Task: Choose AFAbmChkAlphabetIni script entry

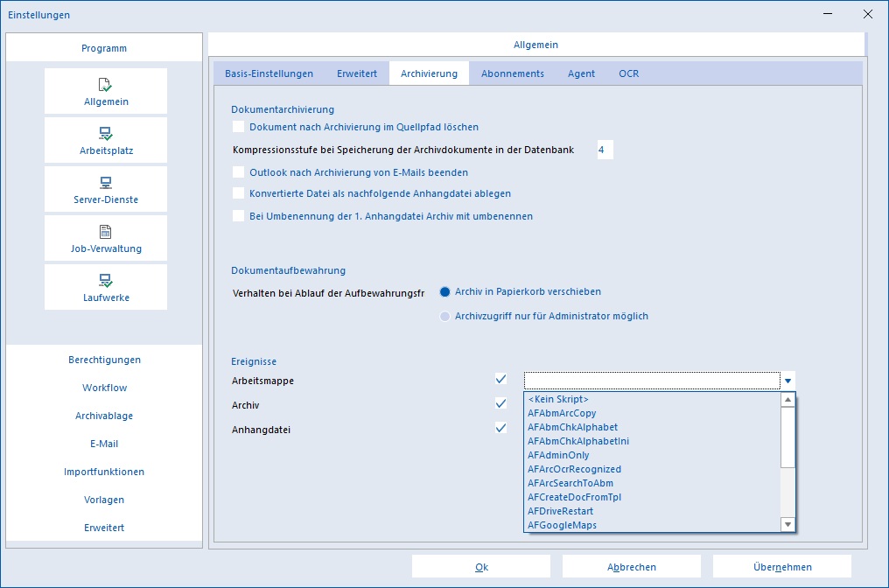Action: tap(652, 441)
